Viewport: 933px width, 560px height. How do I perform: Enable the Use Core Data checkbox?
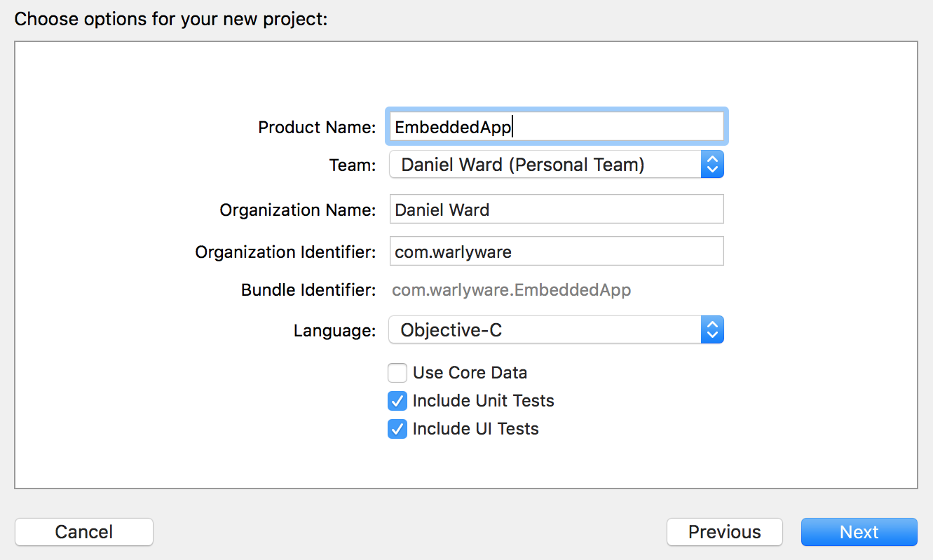(397, 373)
